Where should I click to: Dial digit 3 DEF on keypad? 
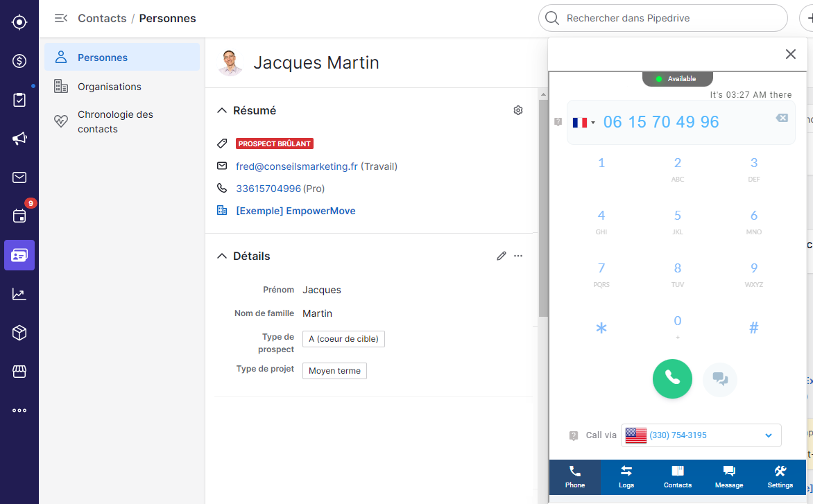753,169
